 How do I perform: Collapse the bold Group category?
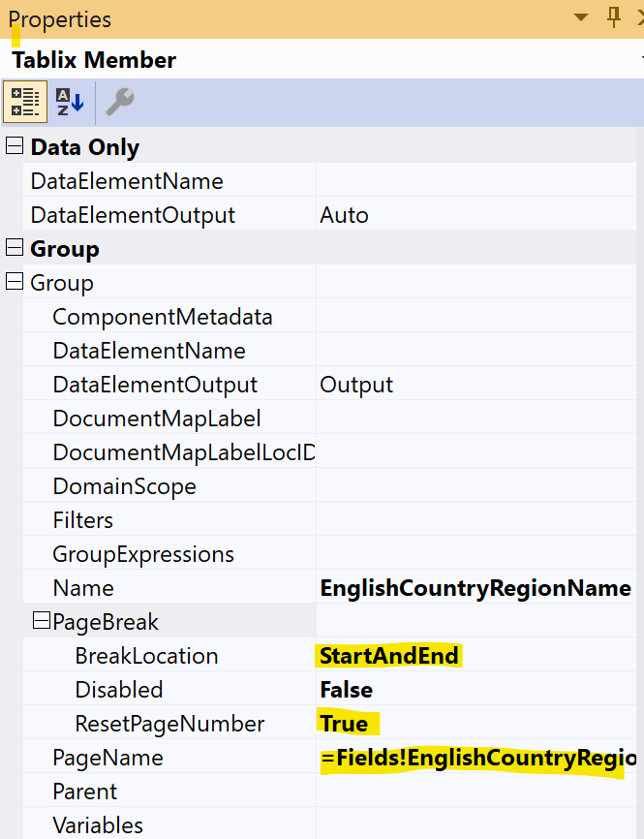[x=15, y=247]
